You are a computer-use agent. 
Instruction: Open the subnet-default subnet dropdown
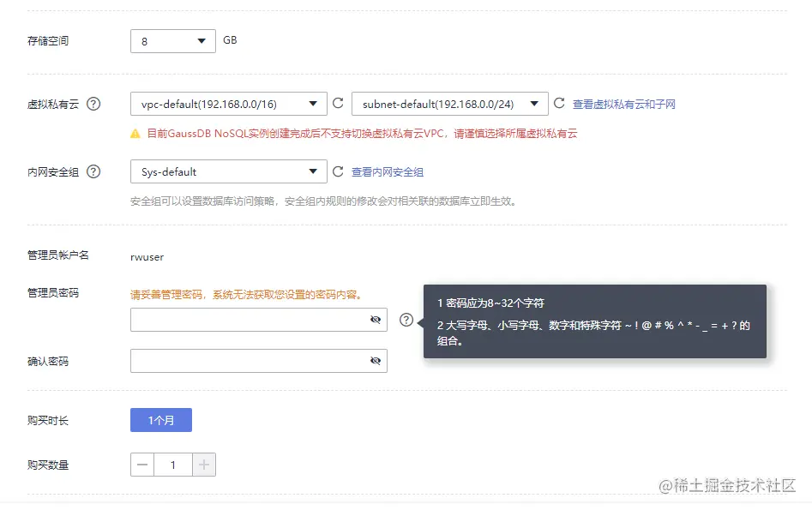(449, 104)
